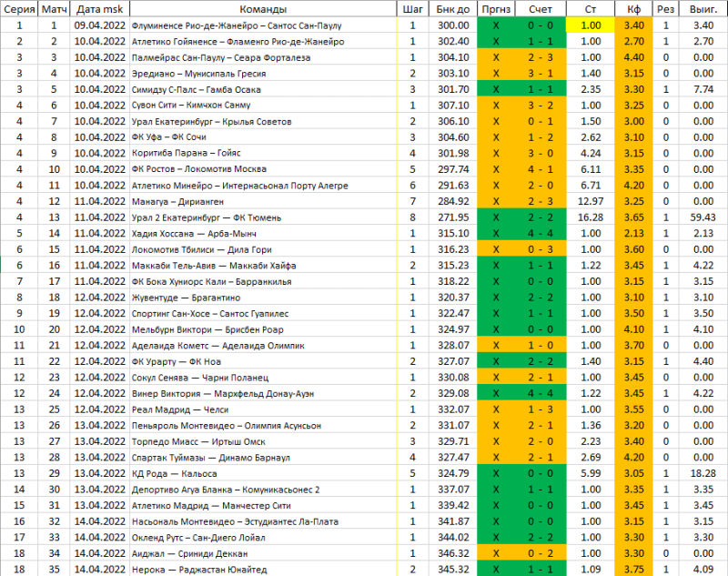728x576 pixels.
Task: Select the 271.95 bank value cell
Action: (x=452, y=217)
